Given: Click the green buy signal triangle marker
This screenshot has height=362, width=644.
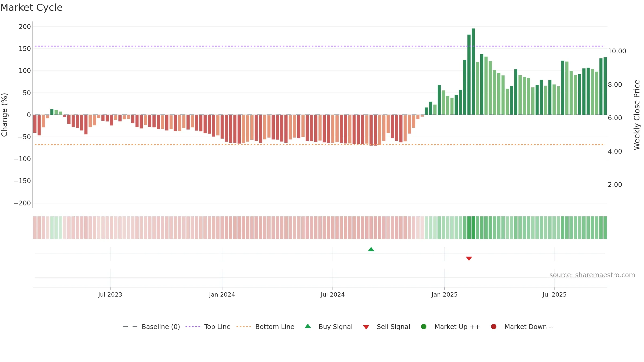Looking at the screenshot, I should tap(371, 249).
